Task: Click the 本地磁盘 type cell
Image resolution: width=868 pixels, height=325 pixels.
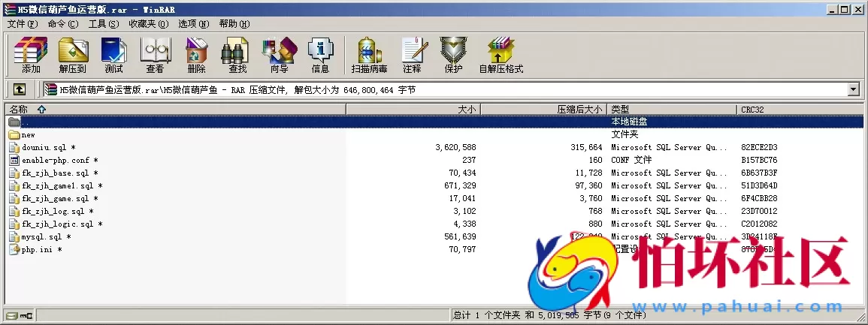Action: (630, 122)
